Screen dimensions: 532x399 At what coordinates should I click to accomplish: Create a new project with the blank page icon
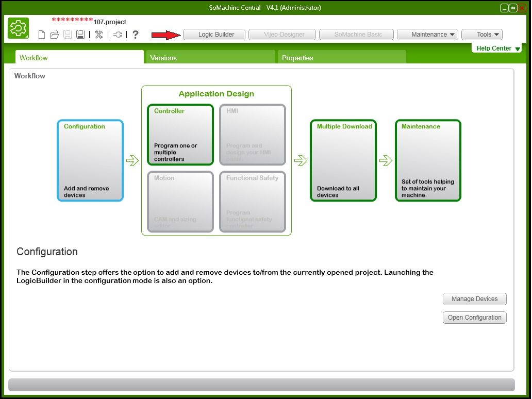42,35
